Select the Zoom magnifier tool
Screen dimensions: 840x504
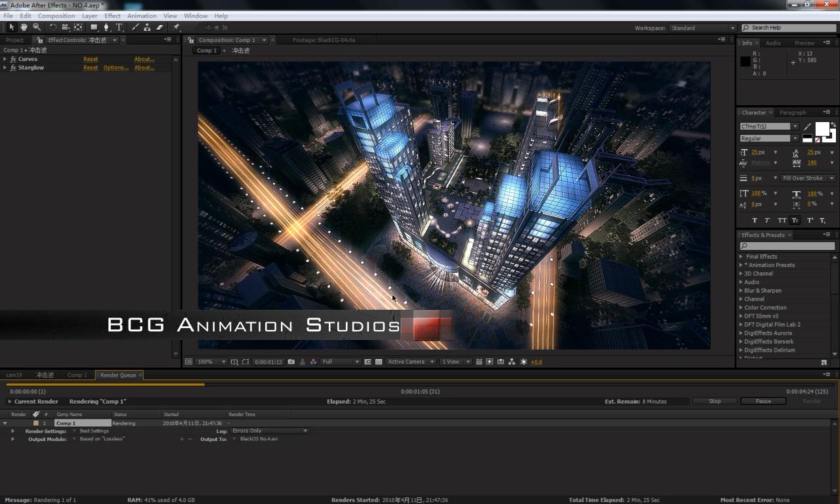(37, 28)
